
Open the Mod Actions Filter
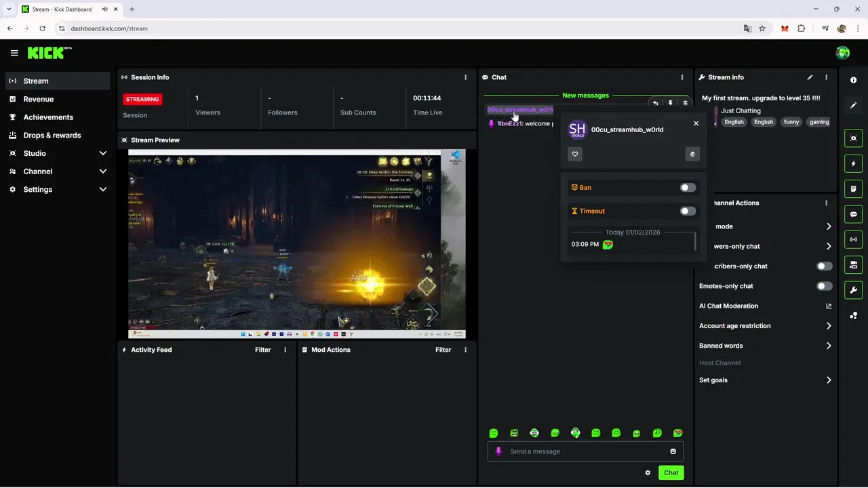click(443, 350)
